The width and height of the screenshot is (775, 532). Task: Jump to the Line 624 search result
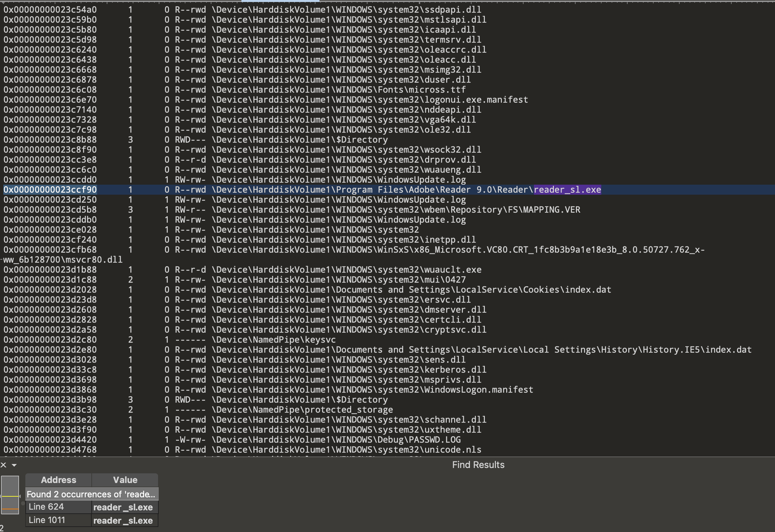[x=46, y=507]
